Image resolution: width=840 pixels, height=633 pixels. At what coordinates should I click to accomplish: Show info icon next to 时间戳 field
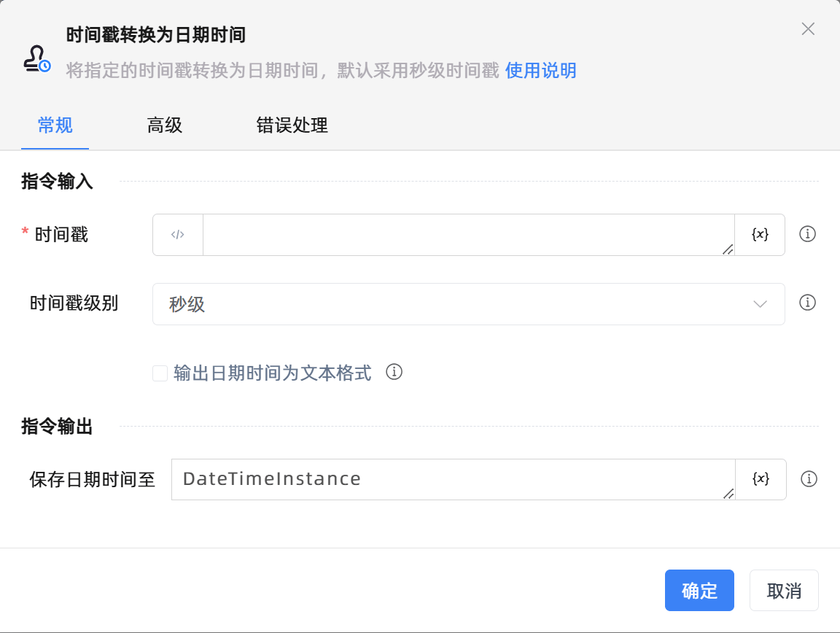point(807,234)
